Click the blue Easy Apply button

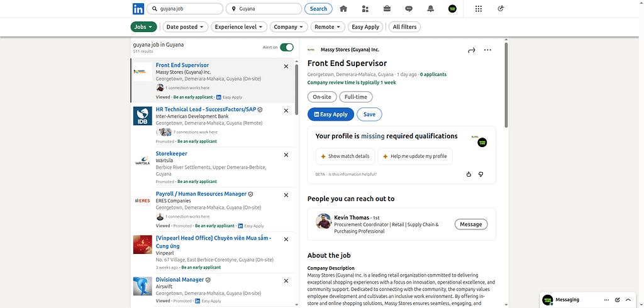pos(330,114)
